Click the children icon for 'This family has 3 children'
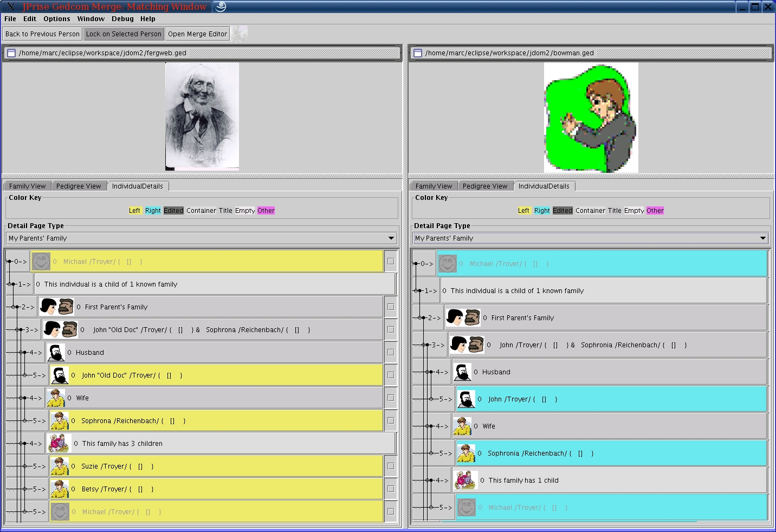The width and height of the screenshot is (776, 532). [59, 443]
